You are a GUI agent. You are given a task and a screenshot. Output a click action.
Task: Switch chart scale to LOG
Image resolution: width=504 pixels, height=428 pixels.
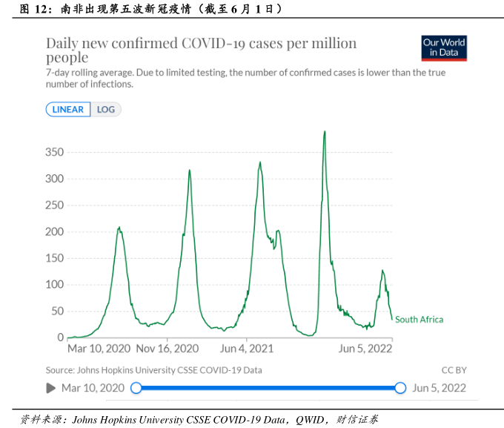click(106, 110)
